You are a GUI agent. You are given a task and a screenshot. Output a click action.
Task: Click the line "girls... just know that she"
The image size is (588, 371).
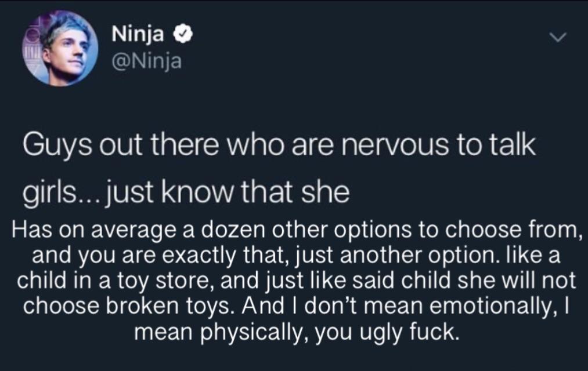(186, 193)
